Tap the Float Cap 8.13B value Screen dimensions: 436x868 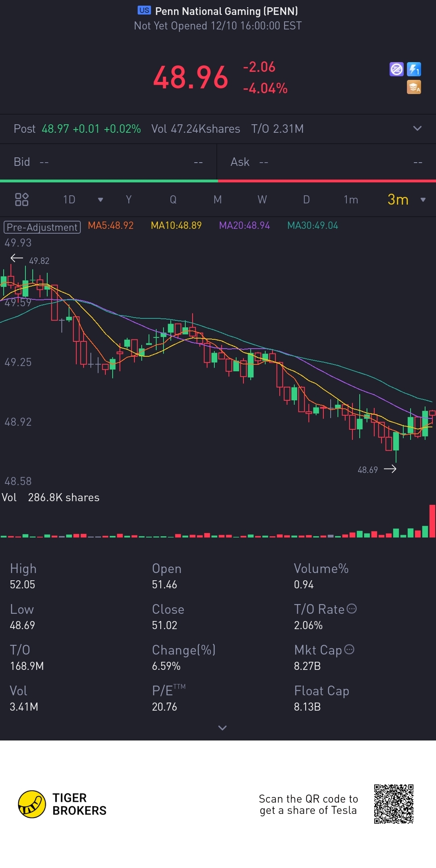click(x=307, y=707)
